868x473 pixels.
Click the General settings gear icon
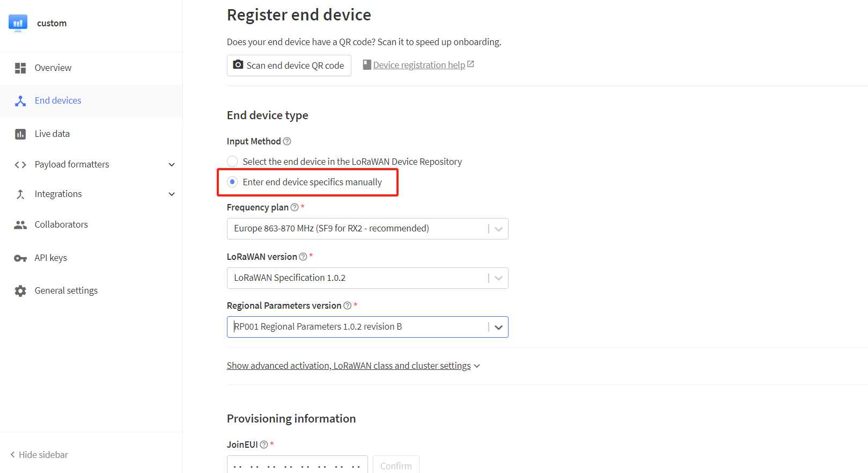[20, 291]
